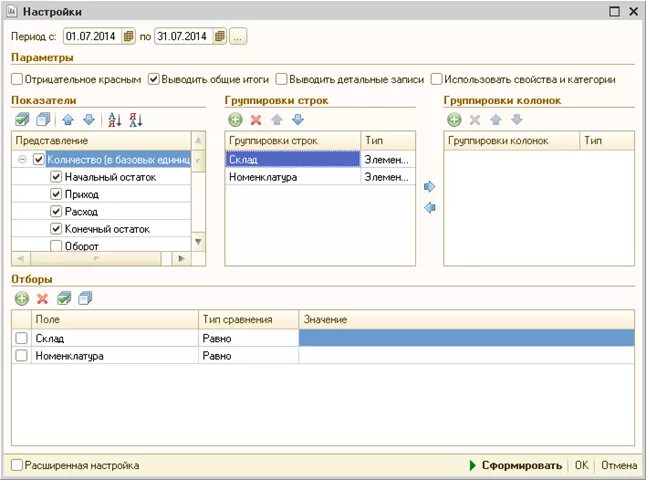Uncheck Конечный остаток indicator
646x480 pixels.
pos(56,229)
